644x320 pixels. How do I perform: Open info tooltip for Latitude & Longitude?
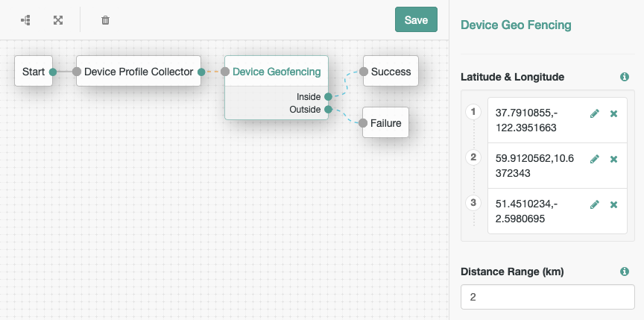(x=625, y=77)
